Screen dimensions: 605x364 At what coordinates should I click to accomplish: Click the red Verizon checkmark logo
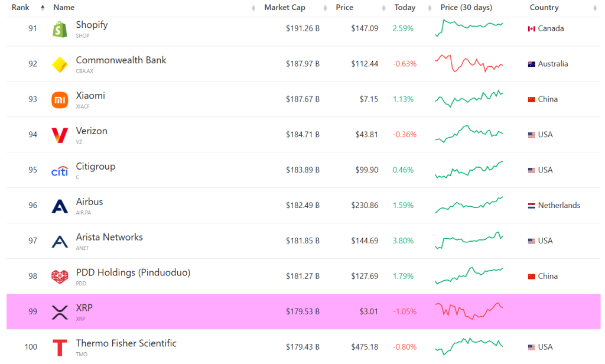pyautogui.click(x=60, y=135)
